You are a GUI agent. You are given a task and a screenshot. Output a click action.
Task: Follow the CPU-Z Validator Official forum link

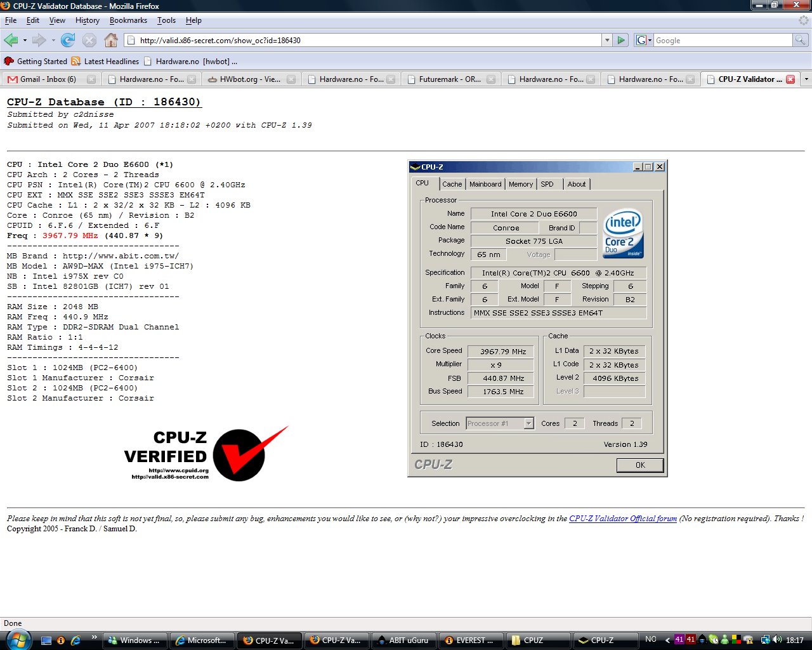pos(623,519)
